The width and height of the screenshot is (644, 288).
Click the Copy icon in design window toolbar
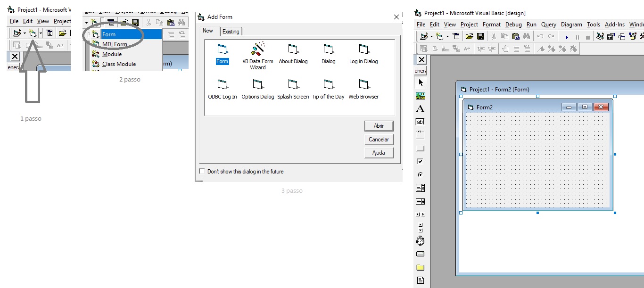pos(504,36)
